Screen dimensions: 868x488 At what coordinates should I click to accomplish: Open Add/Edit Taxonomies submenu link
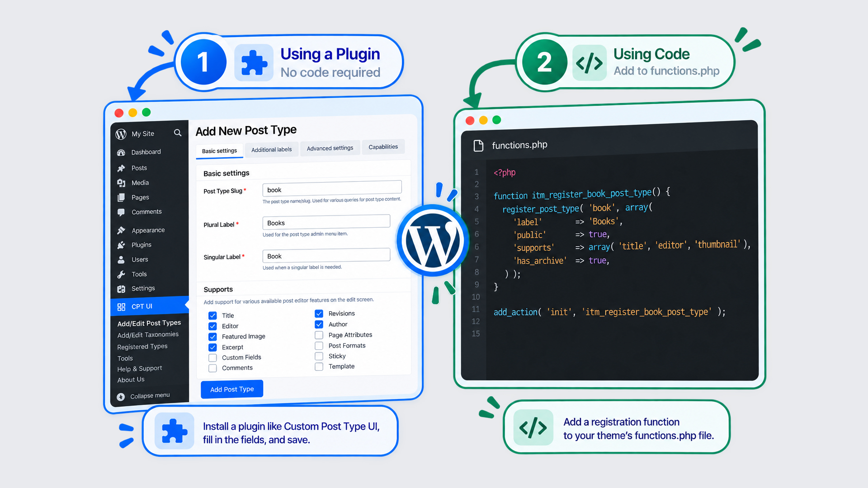click(148, 335)
